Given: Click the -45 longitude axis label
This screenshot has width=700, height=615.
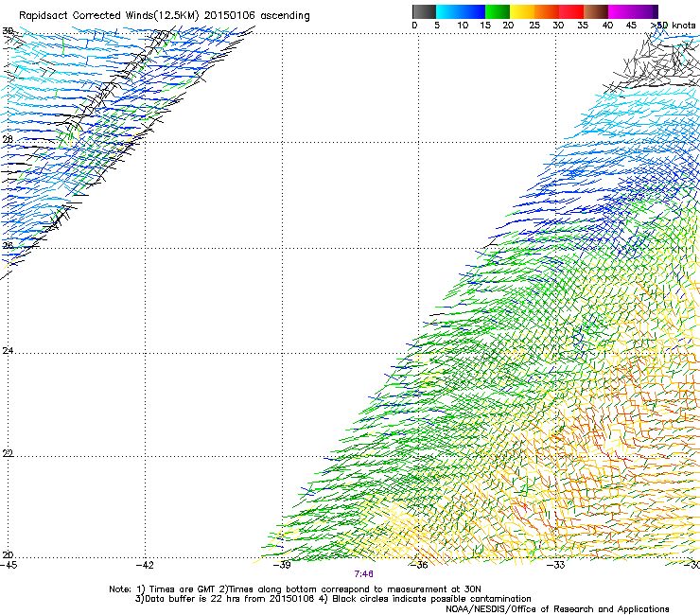Looking at the screenshot, I should pyautogui.click(x=9, y=565).
